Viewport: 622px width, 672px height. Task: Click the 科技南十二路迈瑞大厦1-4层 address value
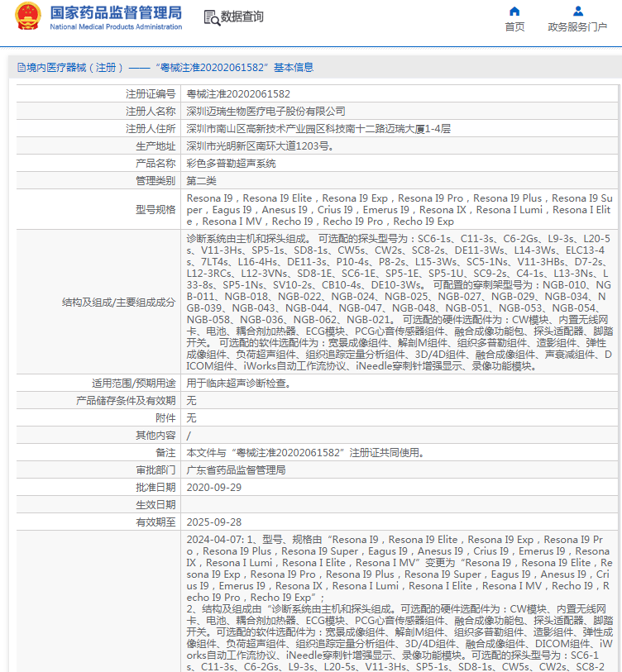tap(318, 129)
